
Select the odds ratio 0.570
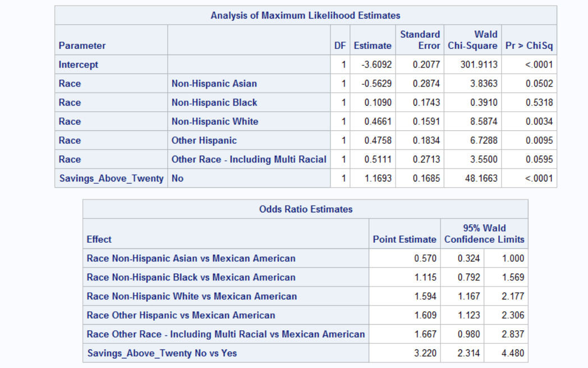pyautogui.click(x=425, y=258)
